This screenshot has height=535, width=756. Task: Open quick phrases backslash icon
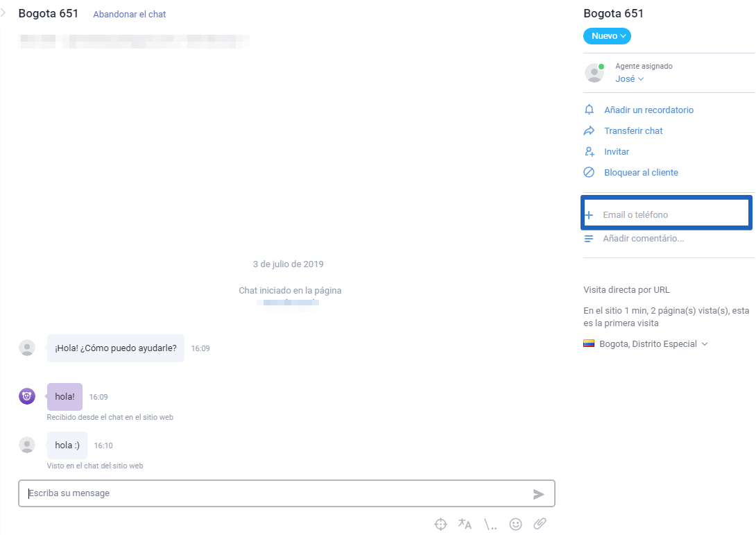(490, 525)
